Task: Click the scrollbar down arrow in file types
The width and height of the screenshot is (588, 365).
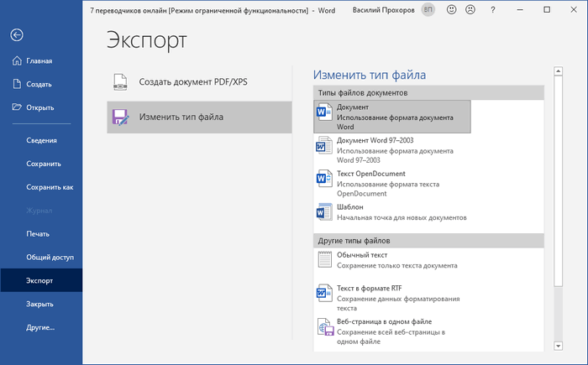Action: click(x=557, y=345)
